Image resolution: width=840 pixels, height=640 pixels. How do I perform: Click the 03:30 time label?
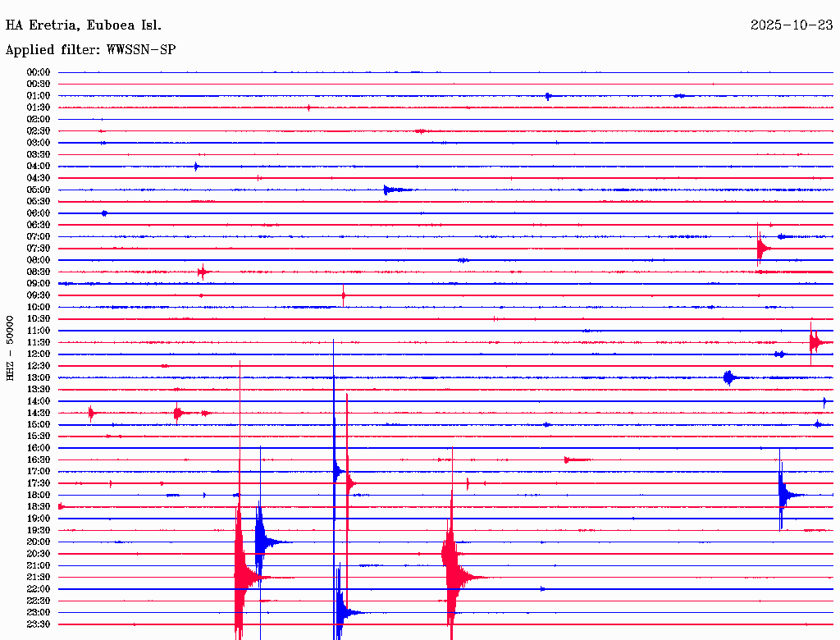tap(39, 154)
